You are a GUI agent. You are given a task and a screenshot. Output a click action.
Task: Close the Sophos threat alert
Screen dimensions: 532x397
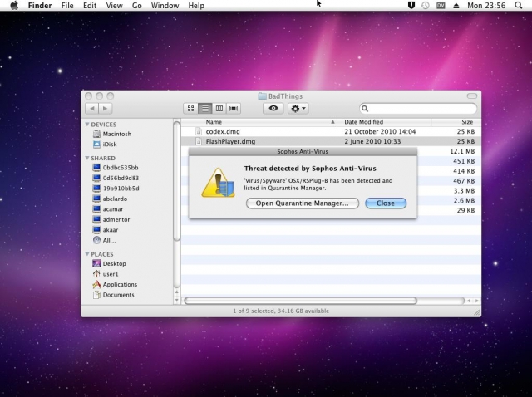(385, 203)
